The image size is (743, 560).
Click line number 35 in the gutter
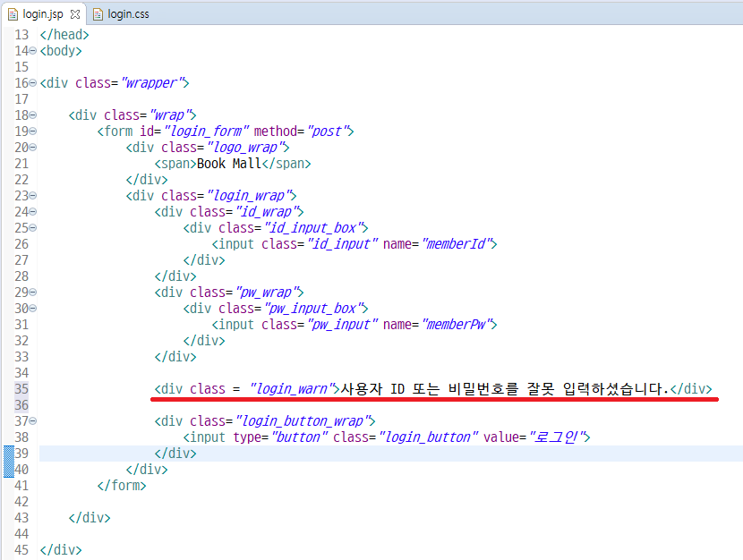coord(21,389)
